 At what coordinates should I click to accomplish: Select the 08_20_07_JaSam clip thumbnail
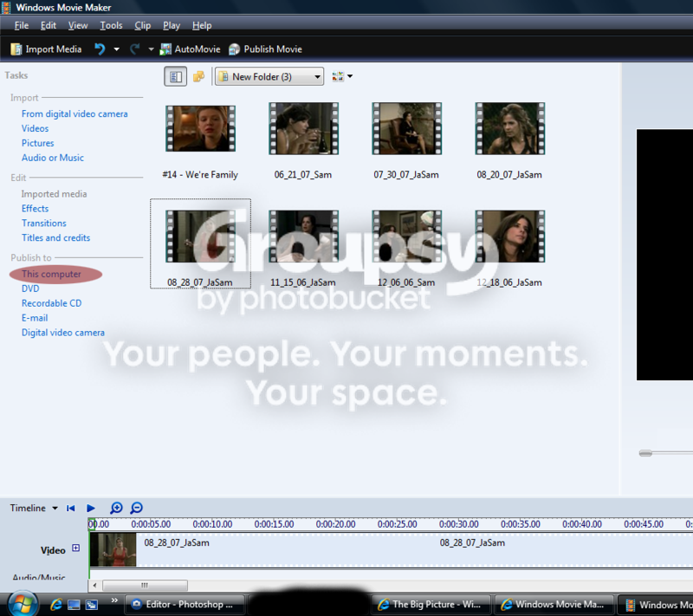point(510,128)
